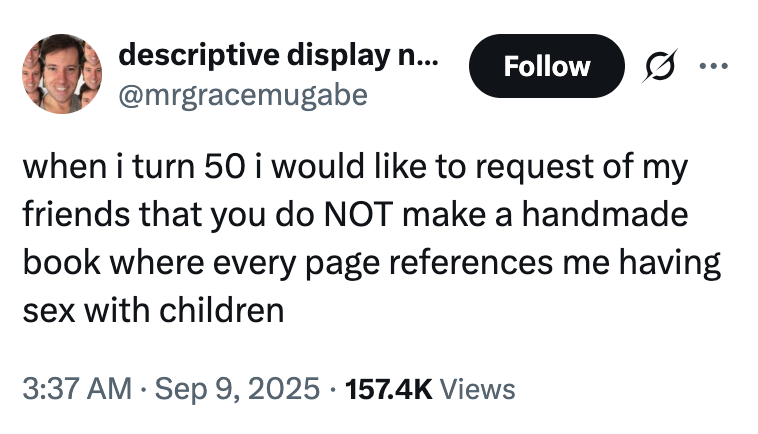Click the Follow button
This screenshot has height=434, width=758.
(x=546, y=66)
